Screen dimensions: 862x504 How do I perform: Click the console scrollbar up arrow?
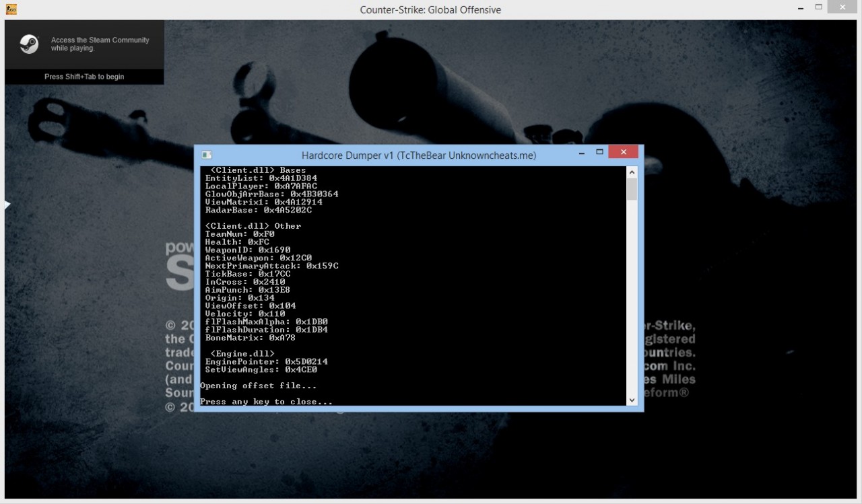(632, 172)
